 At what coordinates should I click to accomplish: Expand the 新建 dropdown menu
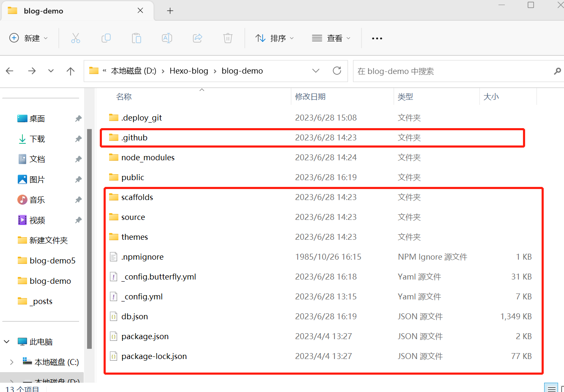(x=29, y=38)
